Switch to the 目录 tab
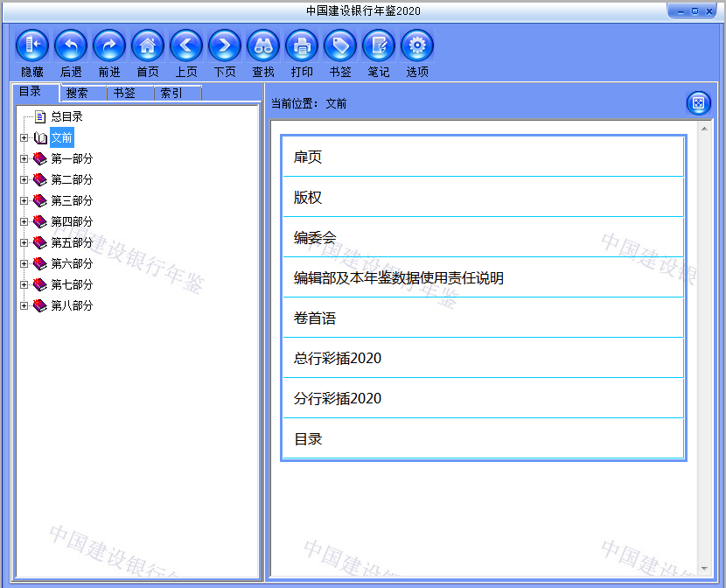The height and width of the screenshot is (588, 726). 36,92
